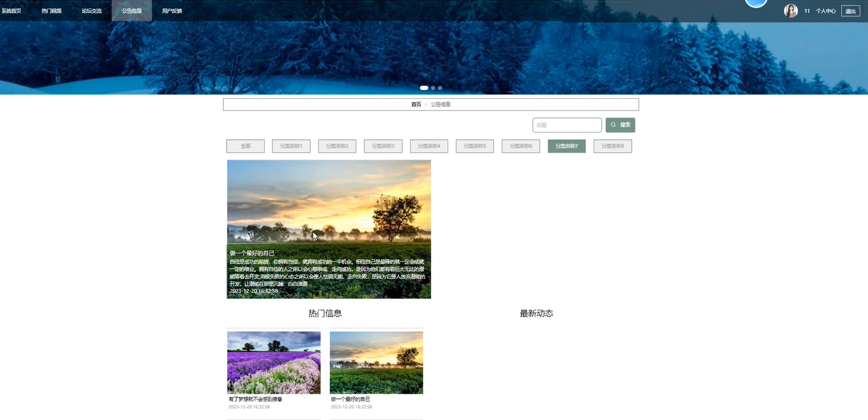The image size is (868, 420).
Task: Click the 首页 breadcrumb link
Action: tap(416, 104)
